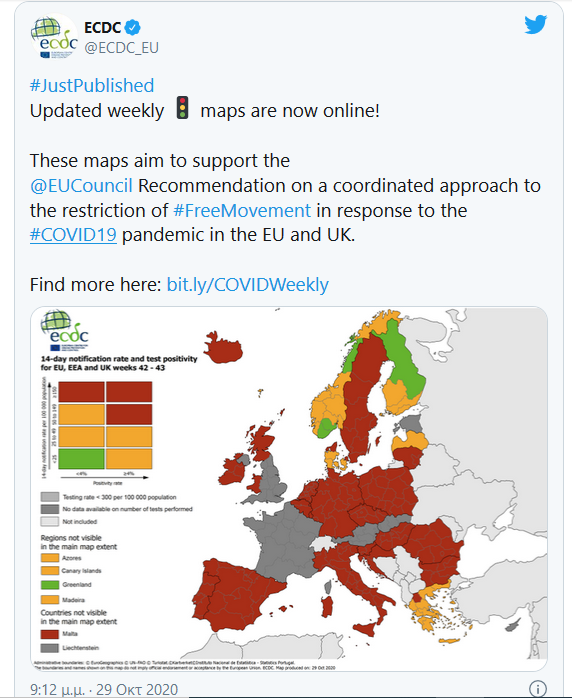Open the bit.ly/COVIDWeekly link
The width and height of the screenshot is (572, 698).
click(247, 284)
